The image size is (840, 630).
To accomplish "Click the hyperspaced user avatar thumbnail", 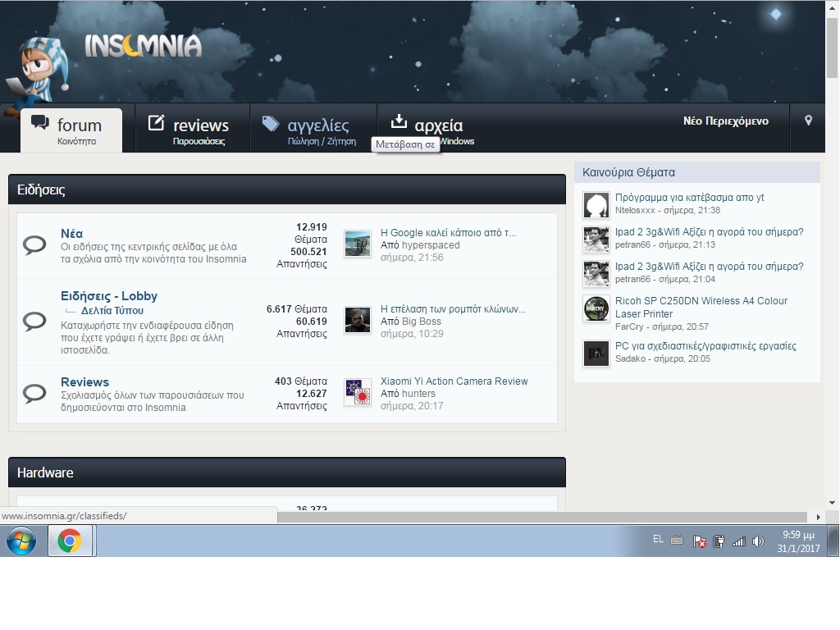I will 358,244.
